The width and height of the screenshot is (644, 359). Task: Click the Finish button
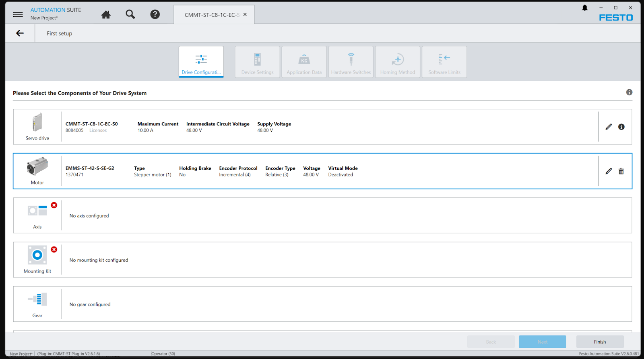pyautogui.click(x=600, y=342)
